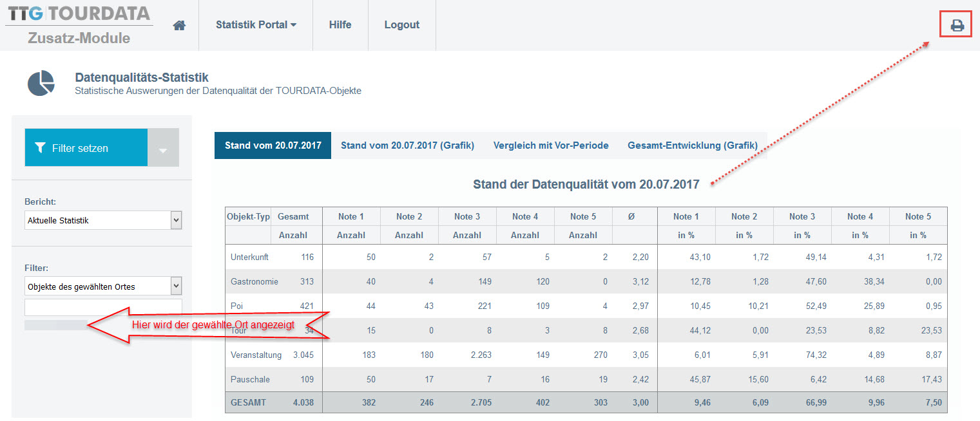Viewport: 980px width, 421px height.
Task: Switch to Stand vom 20.07.2017 (Grafik) tab
Action: click(407, 145)
